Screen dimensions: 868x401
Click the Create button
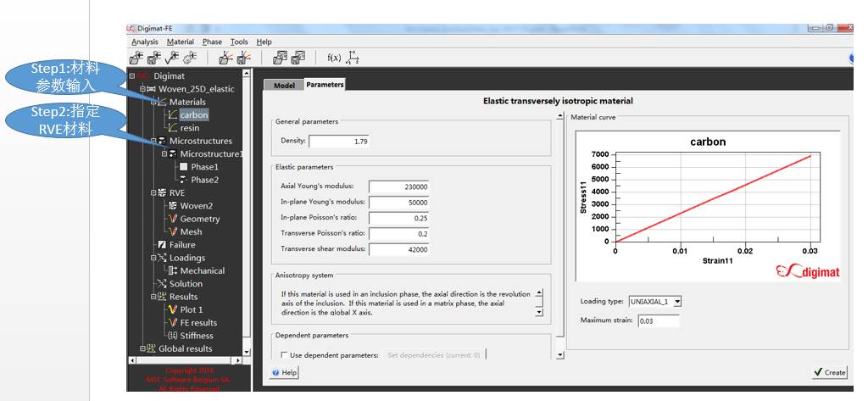[829, 372]
